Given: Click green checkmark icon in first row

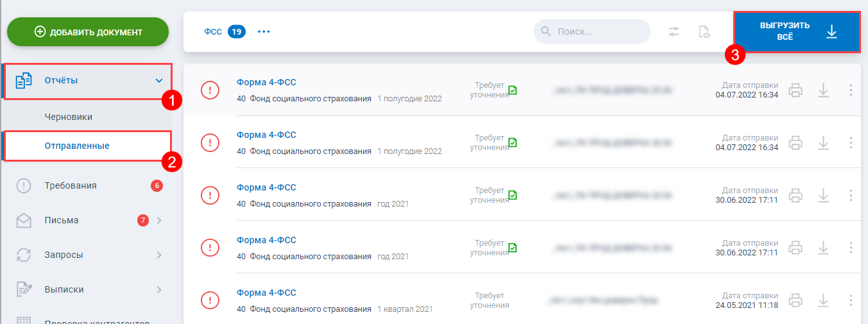Looking at the screenshot, I should pos(513,90).
